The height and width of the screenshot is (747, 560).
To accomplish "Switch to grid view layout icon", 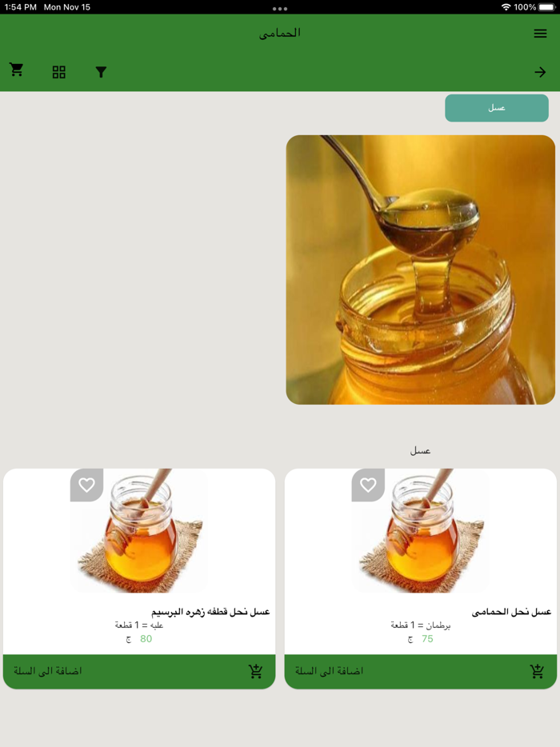I will coord(58,72).
